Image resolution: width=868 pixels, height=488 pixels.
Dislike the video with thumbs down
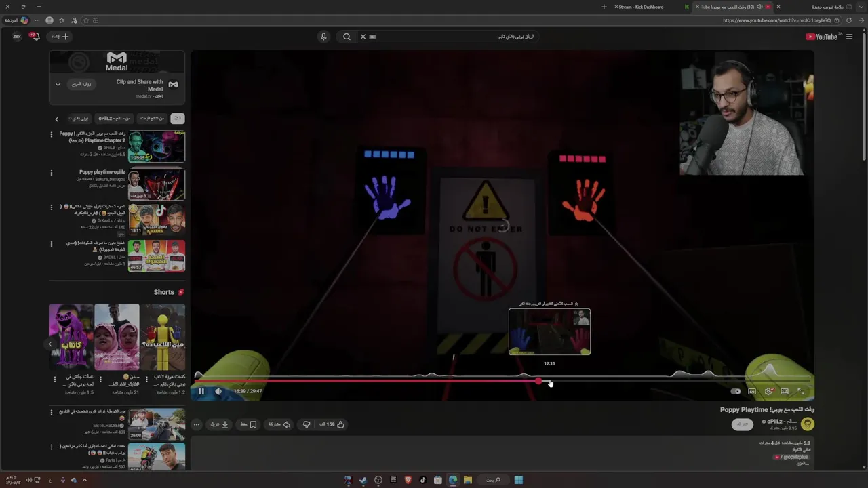click(307, 424)
